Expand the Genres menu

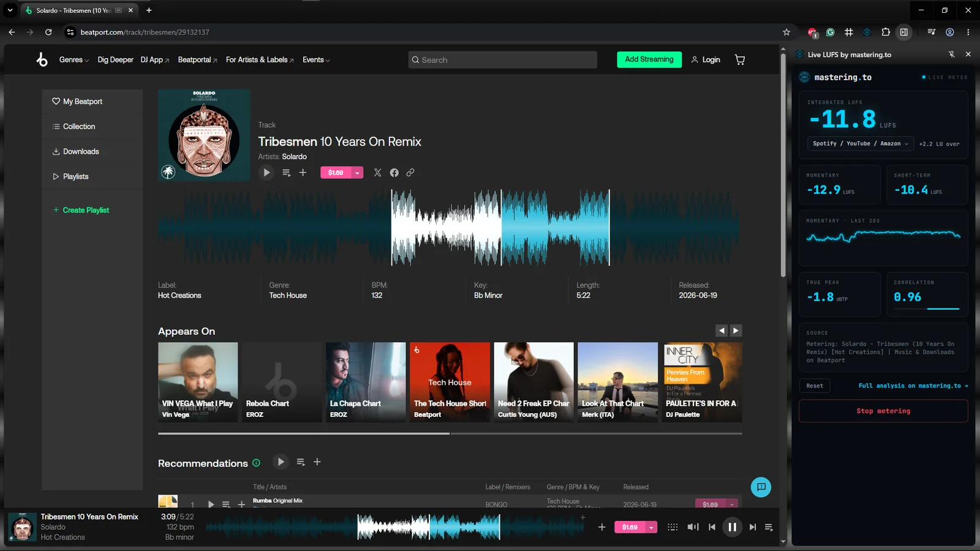pos(74,60)
